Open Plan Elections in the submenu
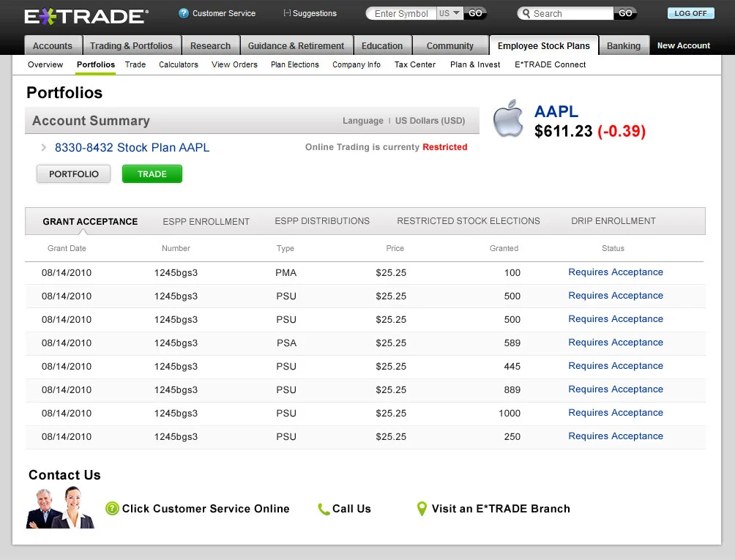The width and height of the screenshot is (735, 560). tap(295, 64)
